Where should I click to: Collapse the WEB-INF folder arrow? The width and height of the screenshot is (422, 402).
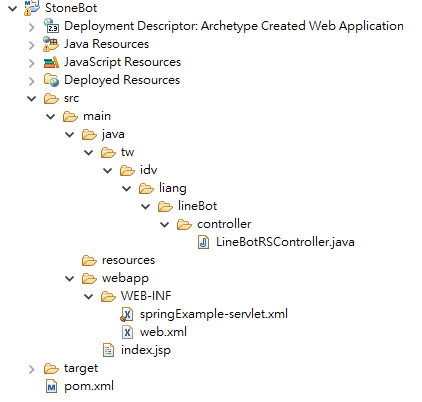click(x=89, y=296)
